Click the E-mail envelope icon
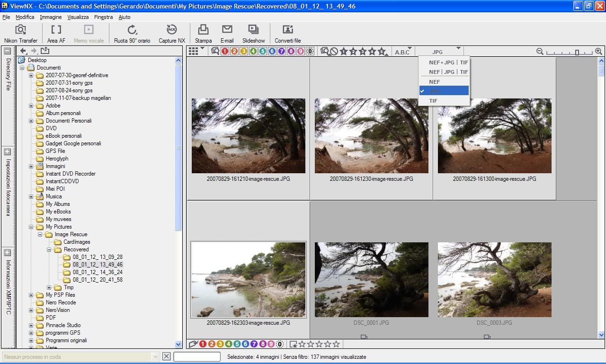The height and width of the screenshot is (364, 606). tap(227, 30)
